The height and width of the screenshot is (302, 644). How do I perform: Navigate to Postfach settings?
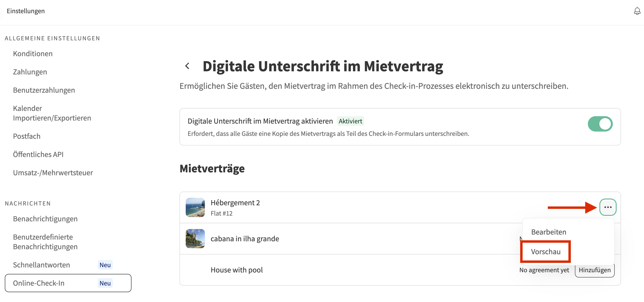(x=27, y=136)
